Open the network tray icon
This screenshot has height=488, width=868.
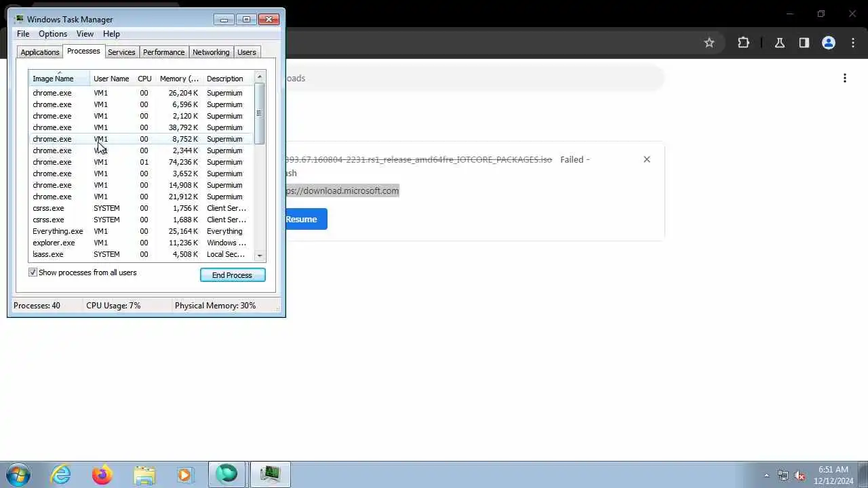[783, 475]
